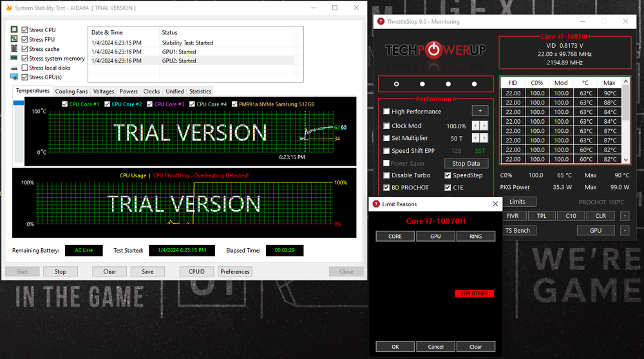
Task: Open the TPL settings
Action: tap(542, 216)
